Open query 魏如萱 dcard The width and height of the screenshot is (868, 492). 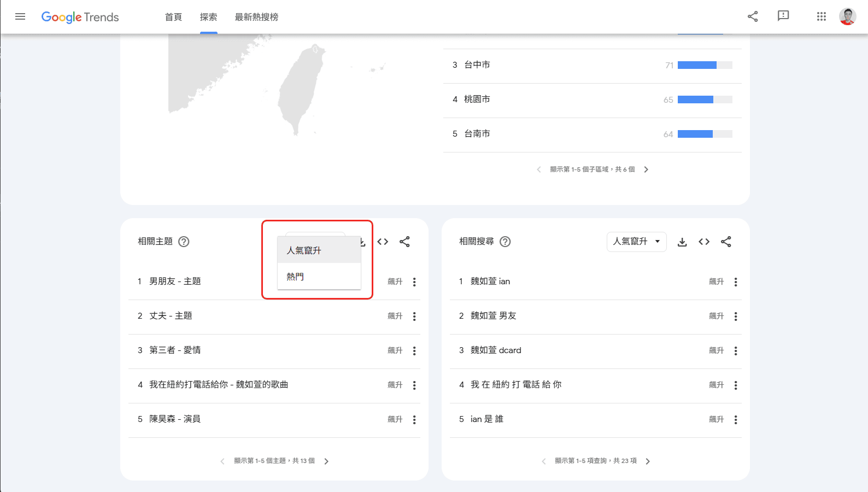[x=496, y=350]
